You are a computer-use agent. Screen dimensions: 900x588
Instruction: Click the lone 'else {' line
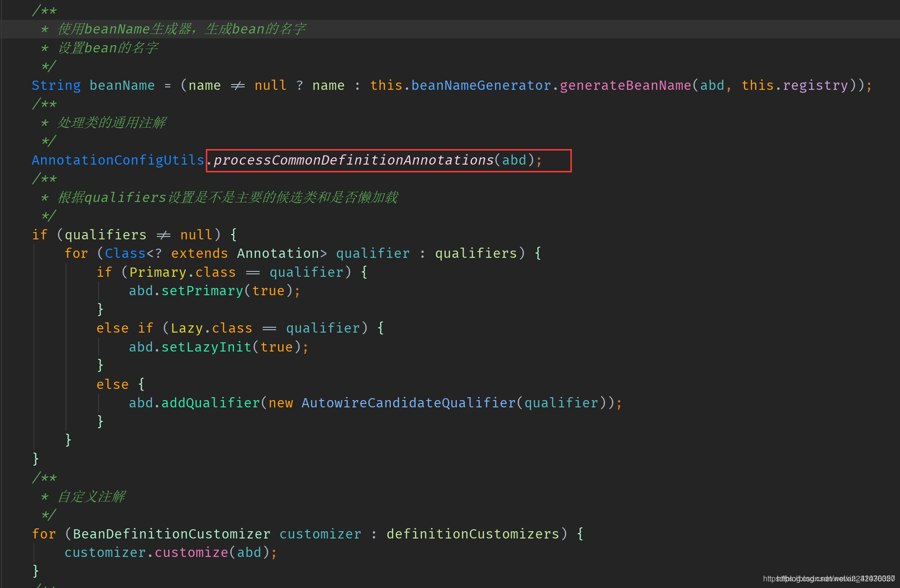point(120,385)
